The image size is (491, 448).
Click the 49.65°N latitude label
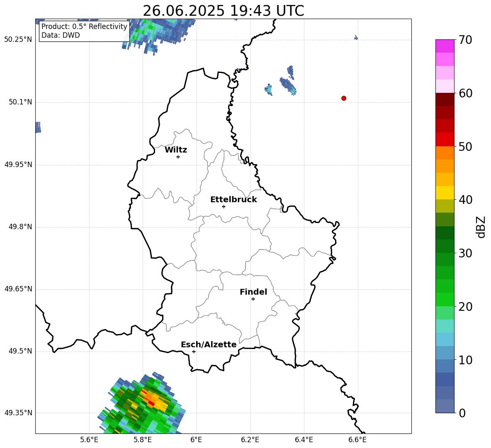[x=18, y=289]
